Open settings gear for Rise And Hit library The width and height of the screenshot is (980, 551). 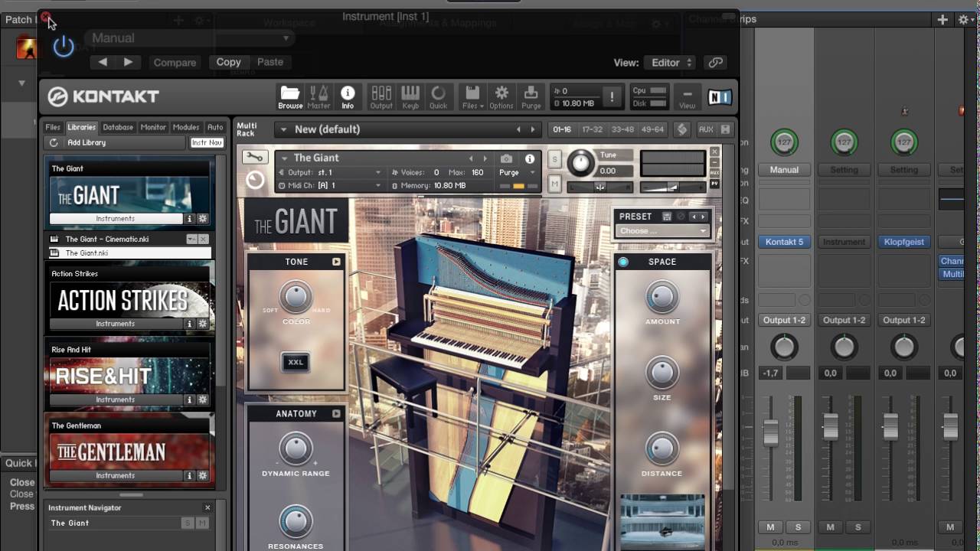click(x=203, y=399)
